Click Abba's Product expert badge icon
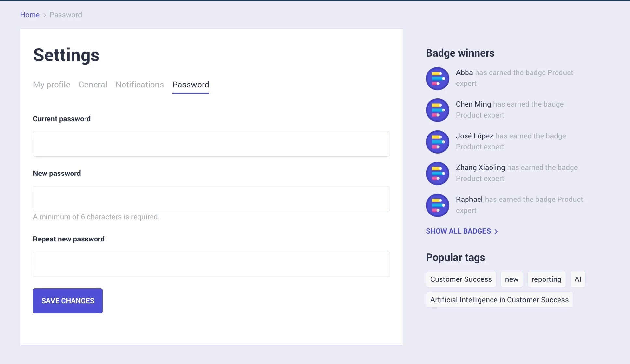Image resolution: width=630 pixels, height=364 pixels. 438,79
